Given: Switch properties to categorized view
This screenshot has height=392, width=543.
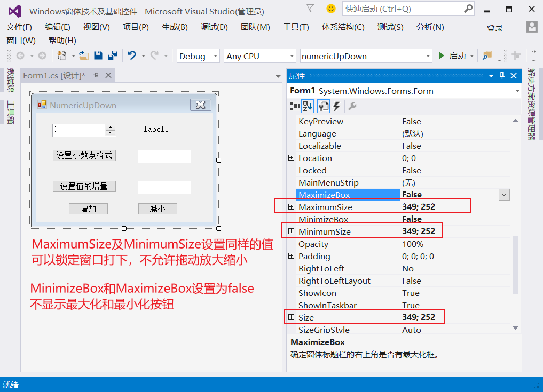Looking at the screenshot, I should point(295,106).
